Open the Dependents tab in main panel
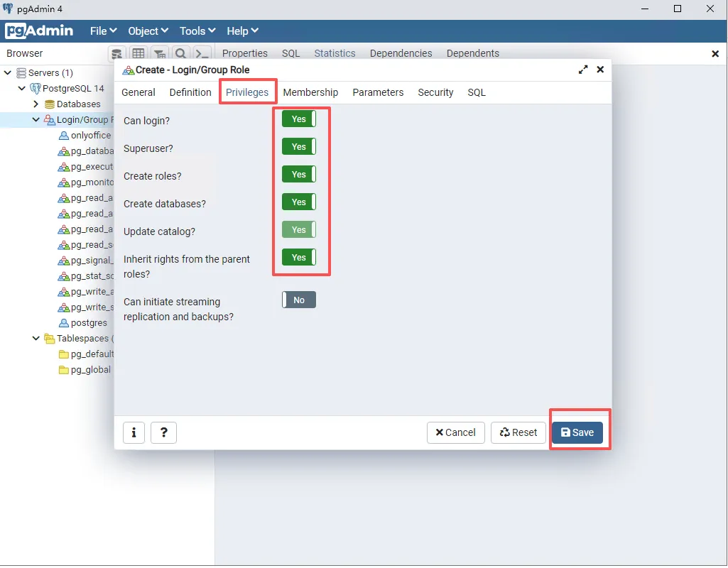Image resolution: width=728 pixels, height=568 pixels. click(472, 53)
